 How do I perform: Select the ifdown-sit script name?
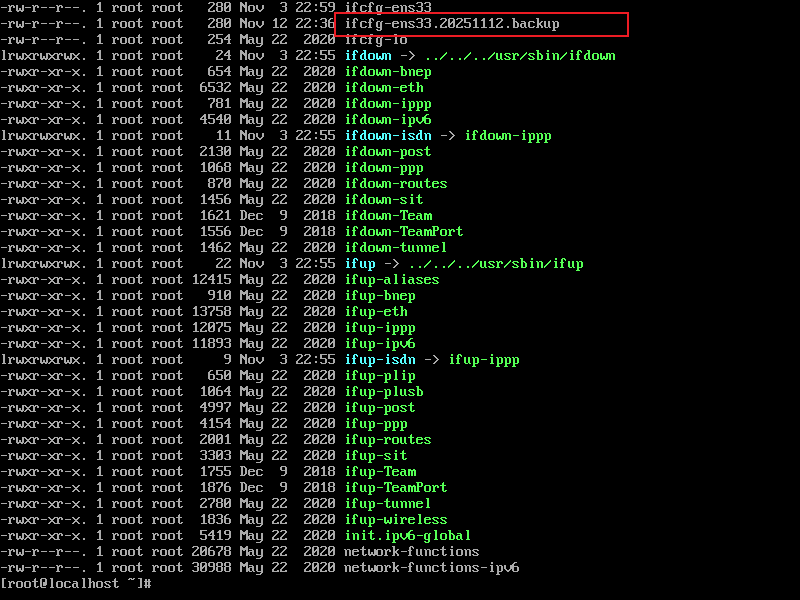[x=384, y=200]
